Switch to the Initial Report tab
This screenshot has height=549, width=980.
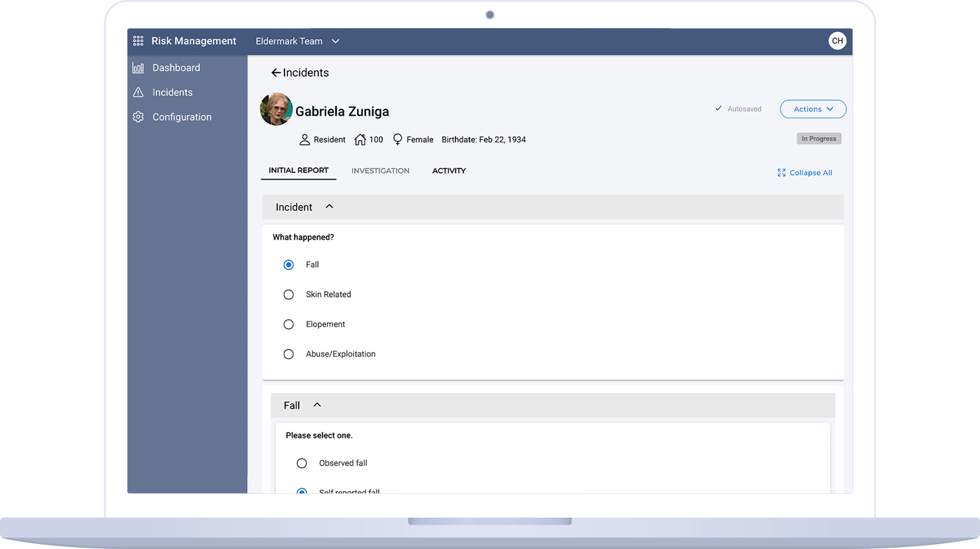pyautogui.click(x=299, y=170)
